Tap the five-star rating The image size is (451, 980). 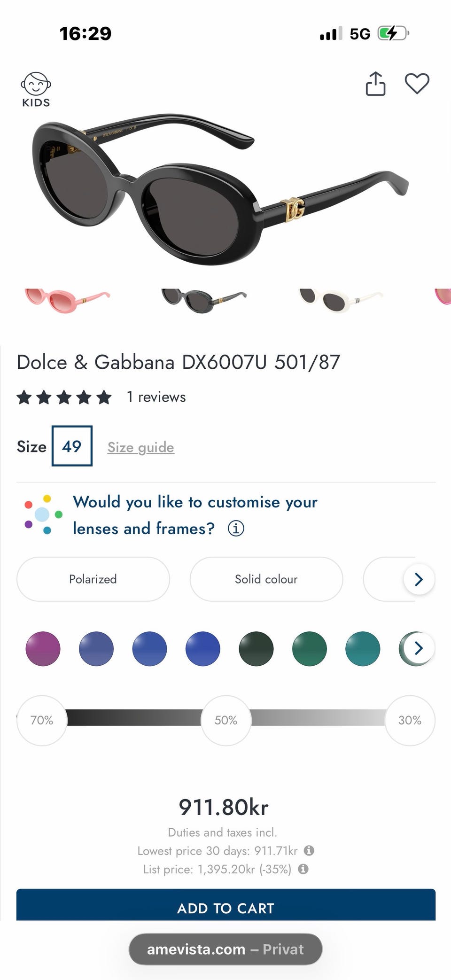64,397
